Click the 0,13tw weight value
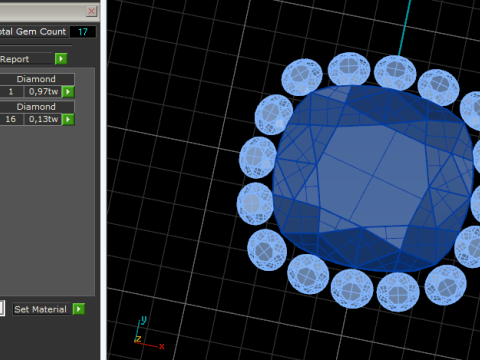The image size is (480, 360). point(43,119)
